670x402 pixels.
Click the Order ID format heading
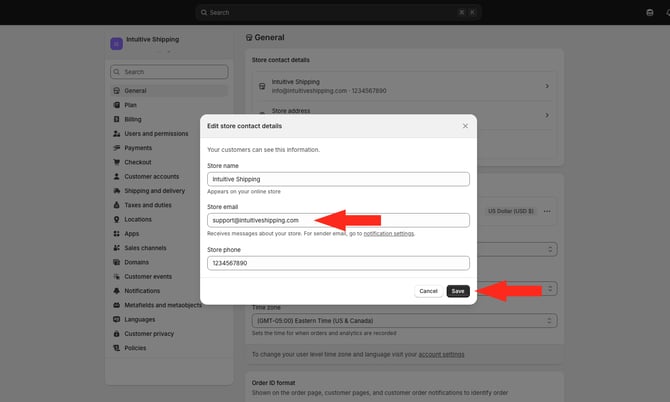click(x=273, y=383)
